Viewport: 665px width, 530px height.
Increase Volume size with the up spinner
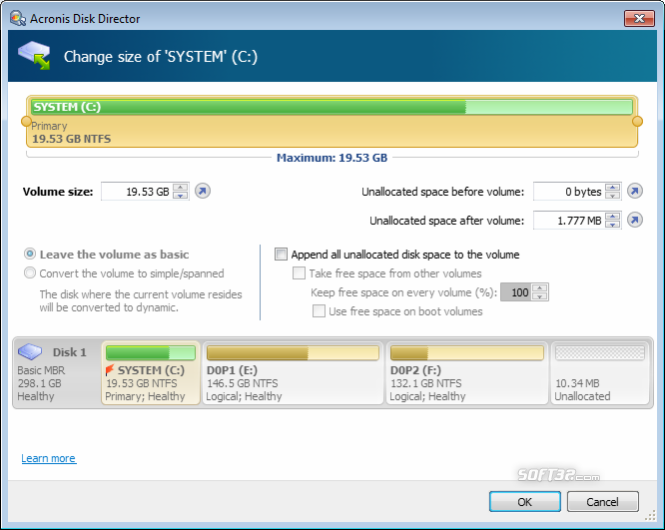[181, 187]
